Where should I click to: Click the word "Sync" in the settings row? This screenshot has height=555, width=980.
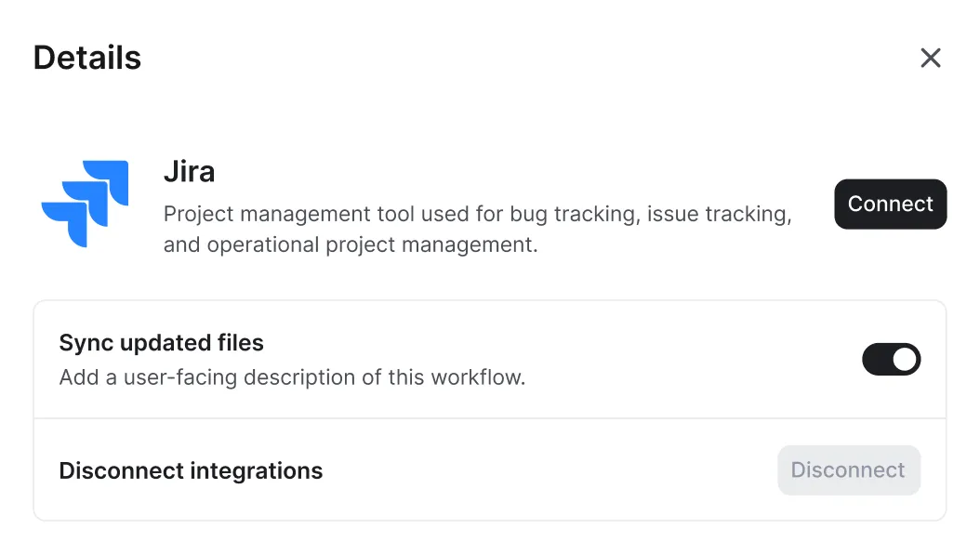coord(81,343)
